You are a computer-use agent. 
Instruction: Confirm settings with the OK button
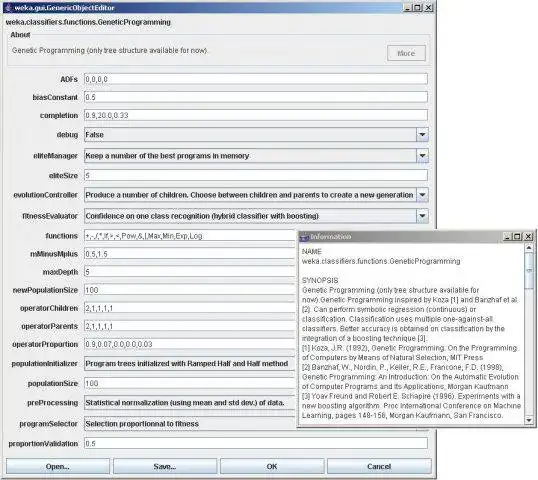pos(272,466)
